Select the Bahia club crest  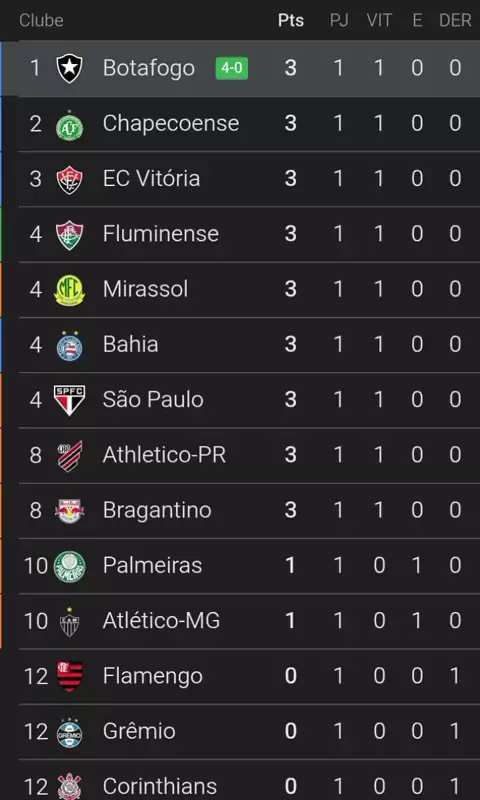pyautogui.click(x=69, y=345)
